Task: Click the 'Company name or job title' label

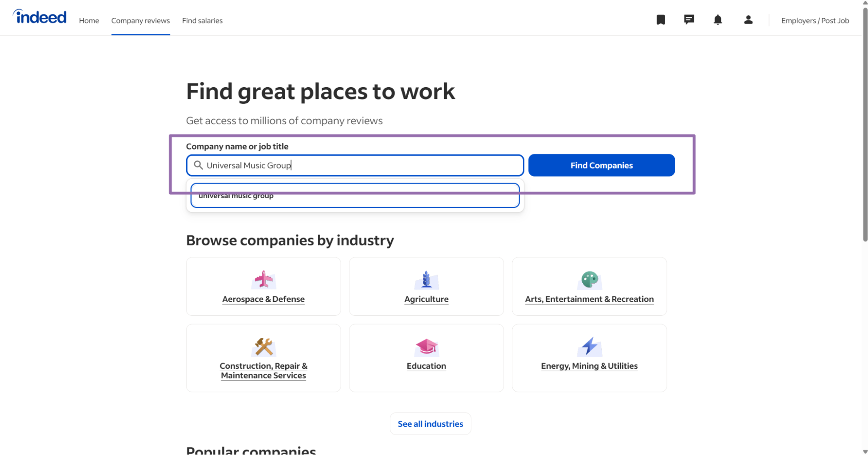Action: pyautogui.click(x=237, y=147)
